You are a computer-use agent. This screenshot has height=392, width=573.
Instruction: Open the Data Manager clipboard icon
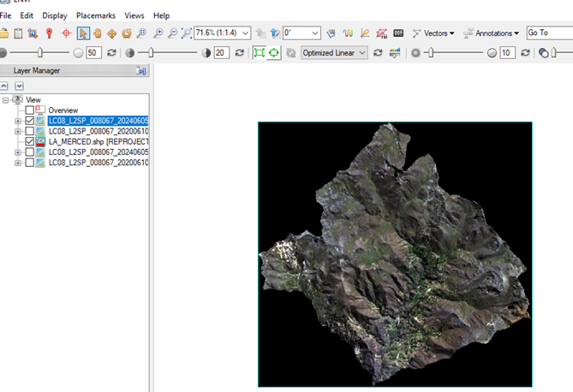point(18,33)
